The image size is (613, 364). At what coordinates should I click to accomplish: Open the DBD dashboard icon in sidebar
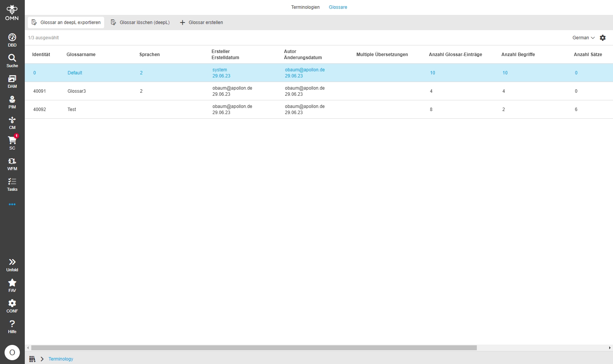pyautogui.click(x=12, y=40)
